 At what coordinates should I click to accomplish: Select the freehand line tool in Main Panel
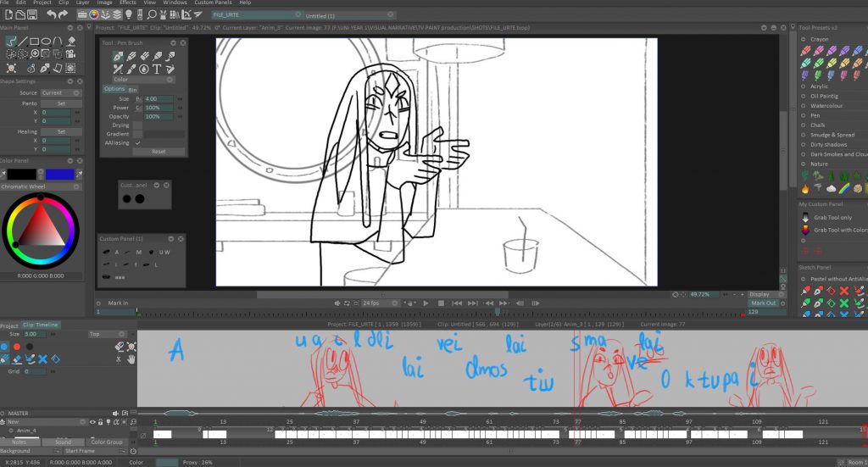click(11, 41)
